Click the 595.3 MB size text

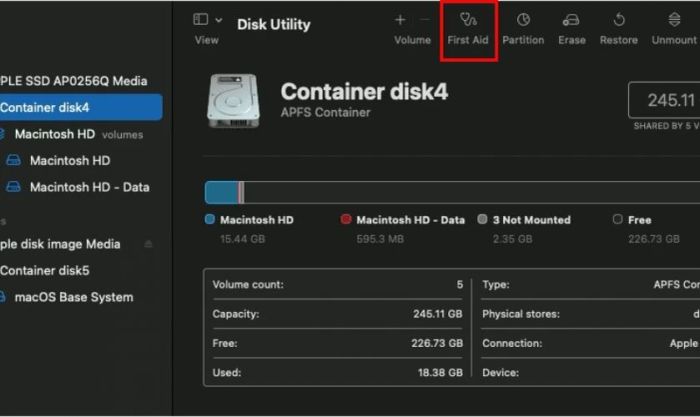380,239
